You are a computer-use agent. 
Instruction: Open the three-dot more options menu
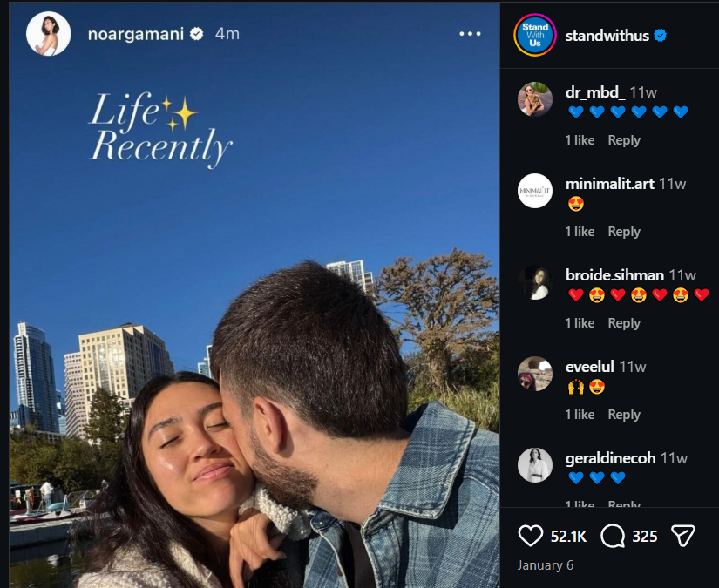[470, 34]
